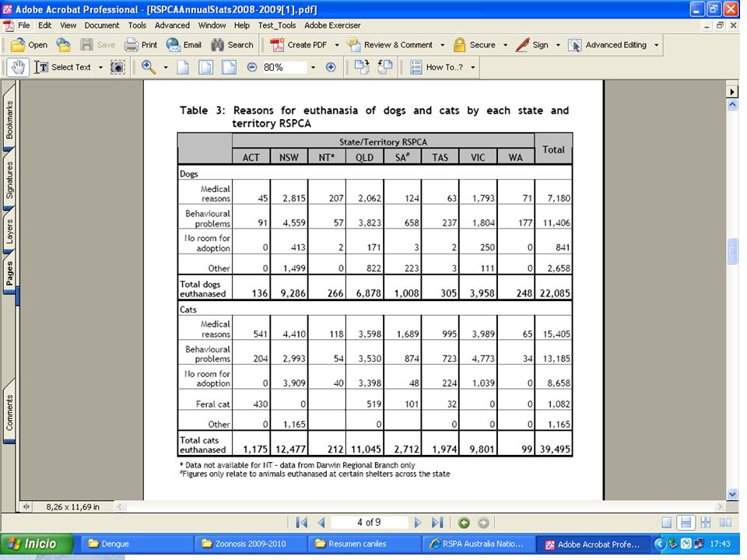Click the open web page globe icon
This screenshot has width=747, height=560.
click(63, 45)
